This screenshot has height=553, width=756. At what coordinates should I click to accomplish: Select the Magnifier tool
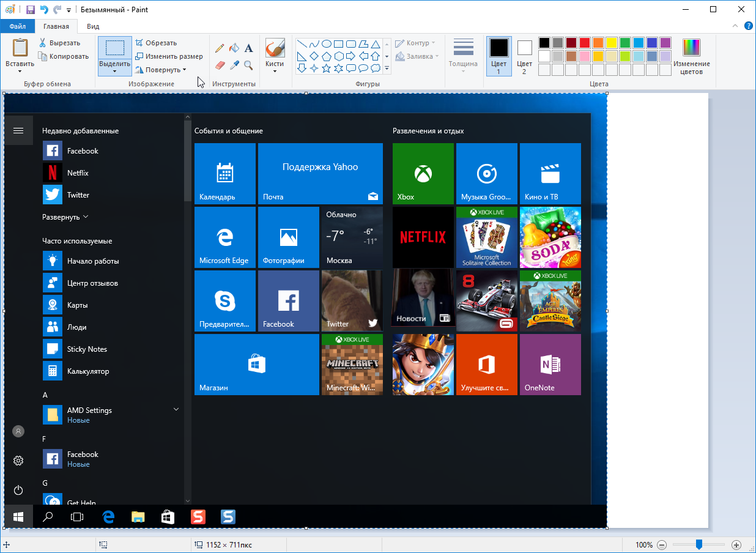pos(248,65)
